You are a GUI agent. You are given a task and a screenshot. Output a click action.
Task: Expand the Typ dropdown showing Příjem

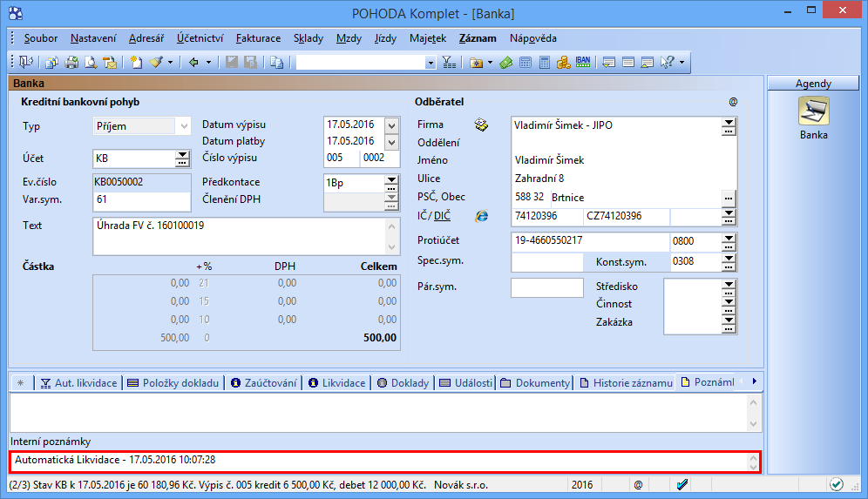click(x=184, y=125)
